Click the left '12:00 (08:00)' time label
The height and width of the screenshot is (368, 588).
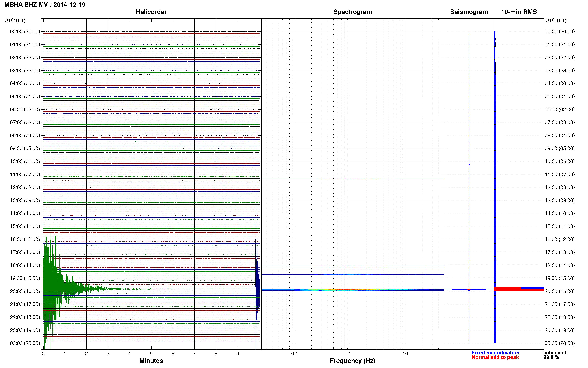click(x=25, y=187)
